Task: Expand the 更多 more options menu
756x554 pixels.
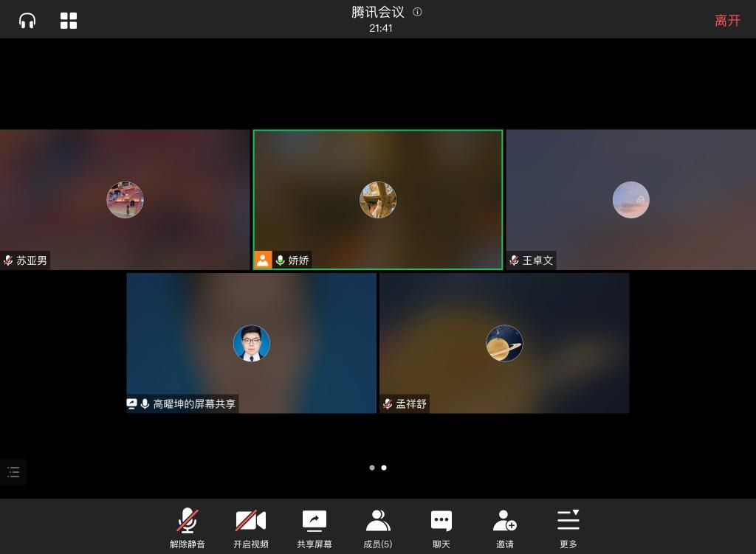Action: click(x=568, y=528)
